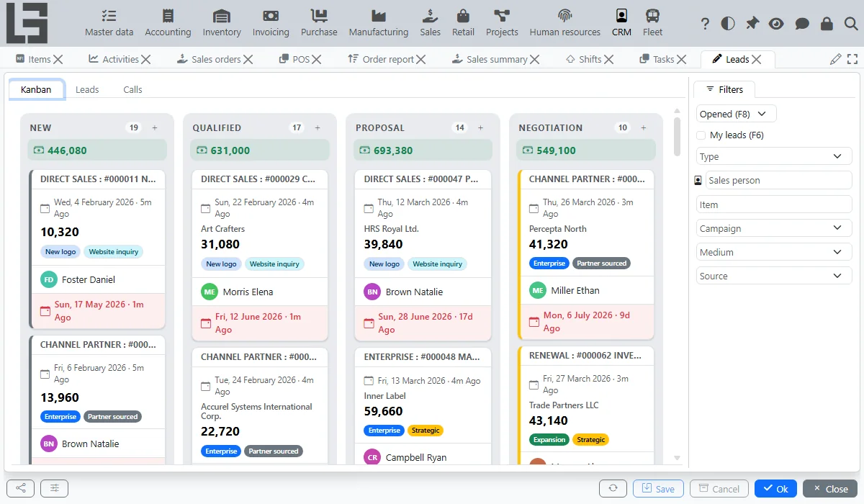Open the Percepta North lead card
The image size is (864, 504).
pos(586,255)
